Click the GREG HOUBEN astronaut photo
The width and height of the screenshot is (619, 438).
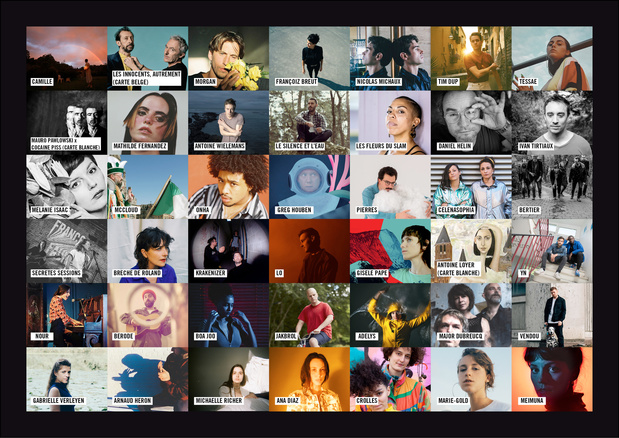pos(310,187)
